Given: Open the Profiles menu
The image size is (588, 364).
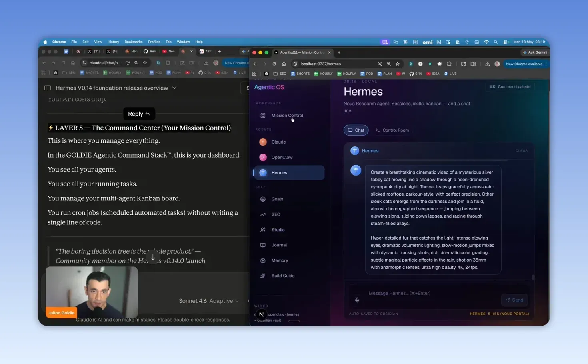Looking at the screenshot, I should pyautogui.click(x=154, y=42).
